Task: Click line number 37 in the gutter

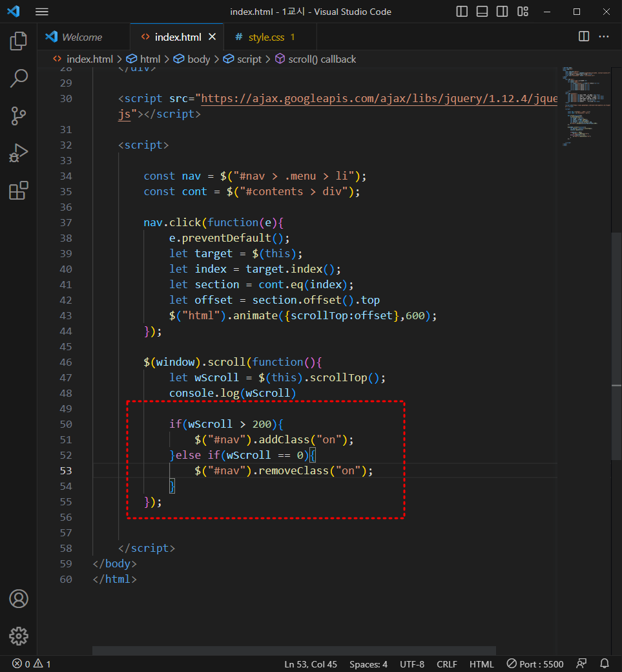Action: coord(66,222)
